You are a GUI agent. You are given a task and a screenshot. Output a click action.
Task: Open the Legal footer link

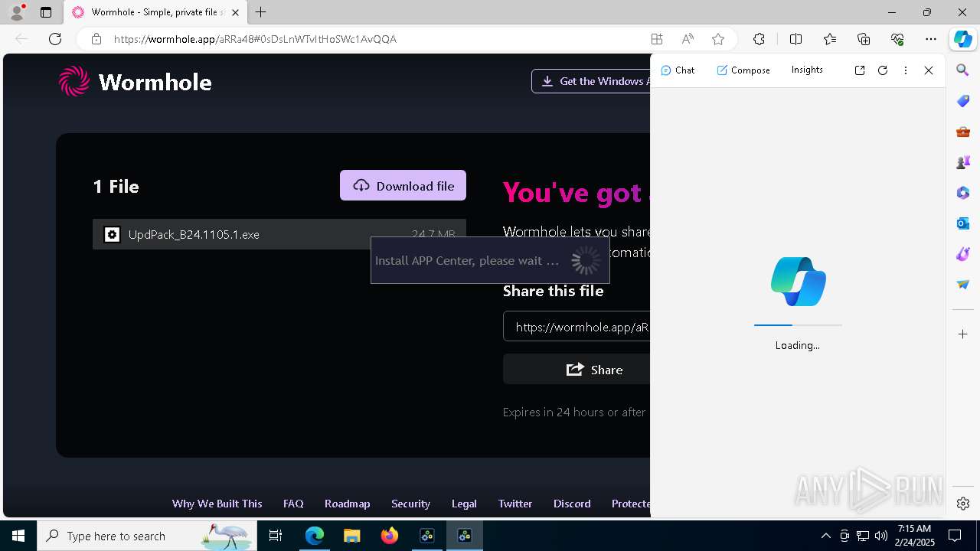464,504
